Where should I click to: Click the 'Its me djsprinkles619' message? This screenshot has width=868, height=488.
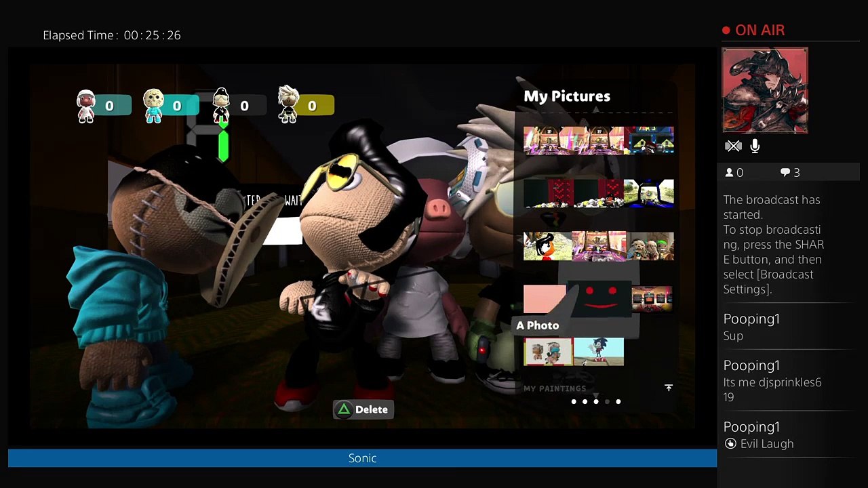772,390
